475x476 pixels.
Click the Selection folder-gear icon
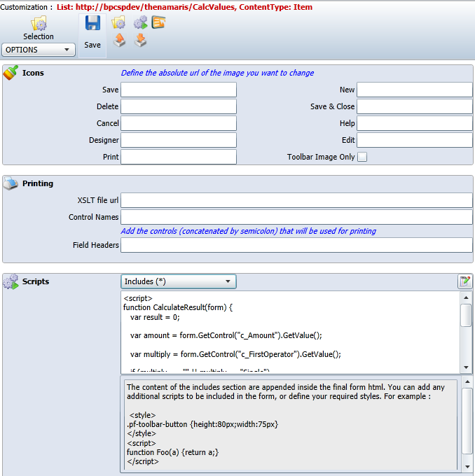pyautogui.click(x=39, y=23)
